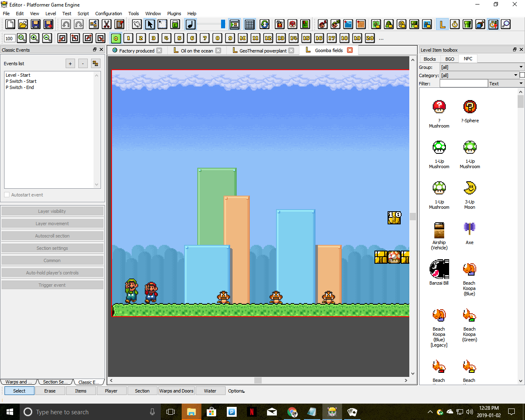
Task: Jump to section 12
Action: tap(268, 38)
